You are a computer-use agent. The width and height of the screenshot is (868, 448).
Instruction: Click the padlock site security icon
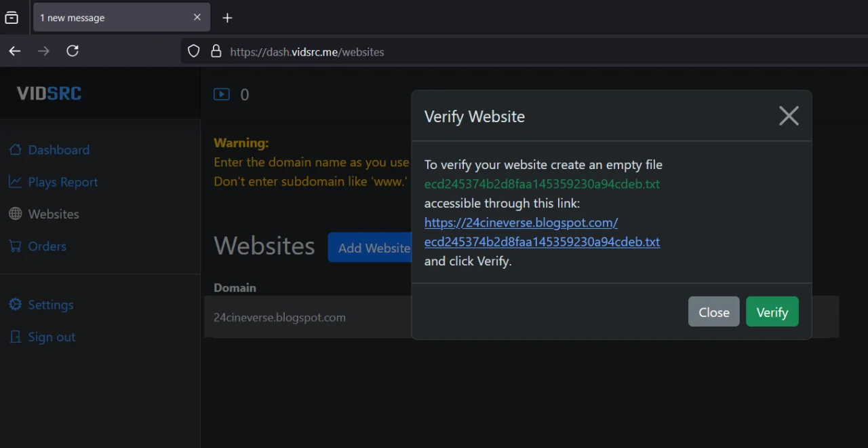[216, 51]
